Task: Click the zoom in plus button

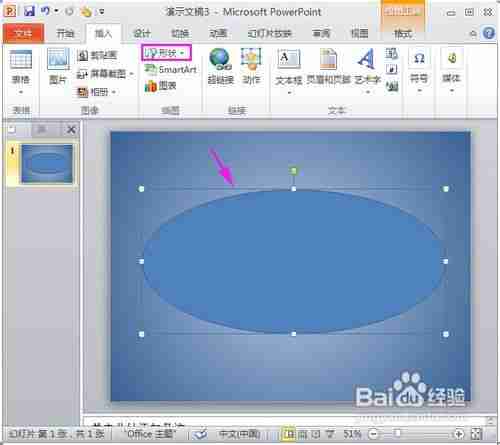Action: click(459, 434)
